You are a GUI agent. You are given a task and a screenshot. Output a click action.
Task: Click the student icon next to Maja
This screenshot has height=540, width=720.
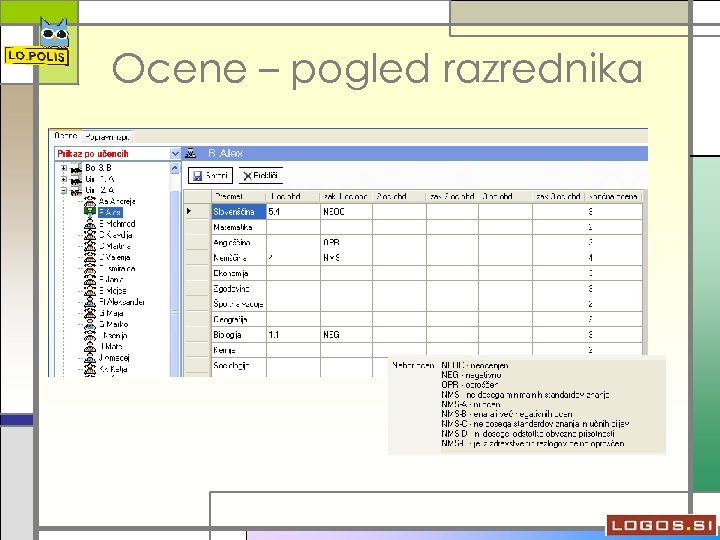(x=90, y=314)
